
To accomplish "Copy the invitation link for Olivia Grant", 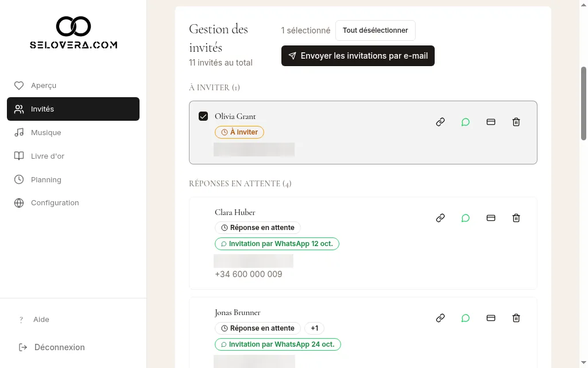I will pyautogui.click(x=440, y=122).
